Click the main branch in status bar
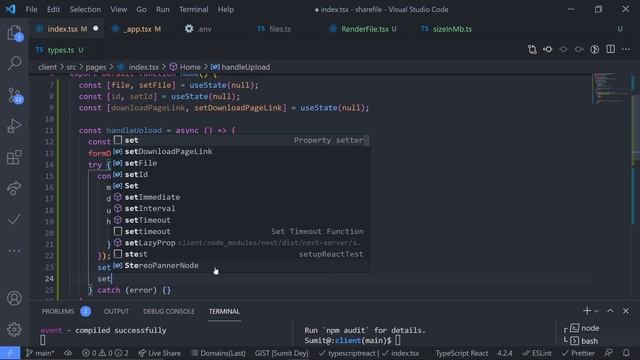The height and width of the screenshot is (360, 640). point(40,353)
